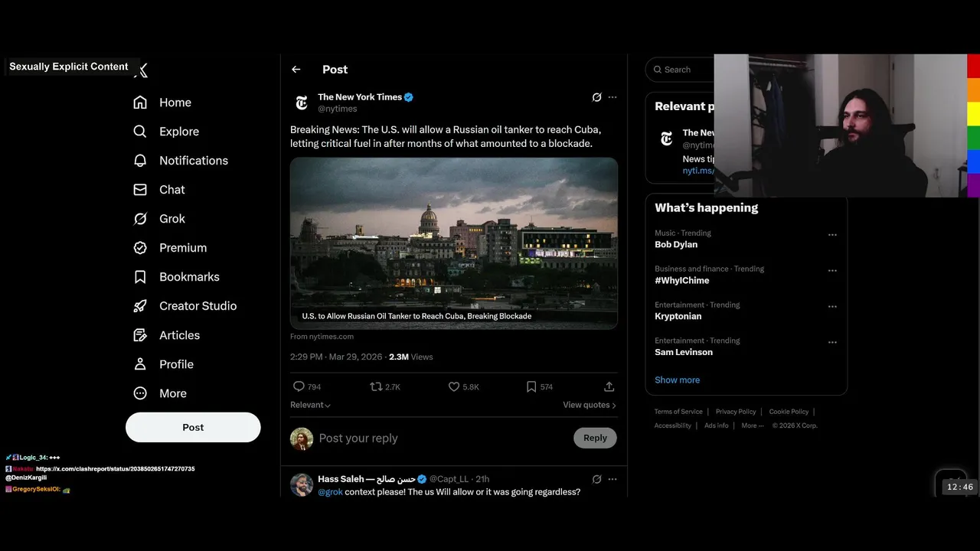
Task: Click the Home house icon
Action: pyautogui.click(x=140, y=103)
